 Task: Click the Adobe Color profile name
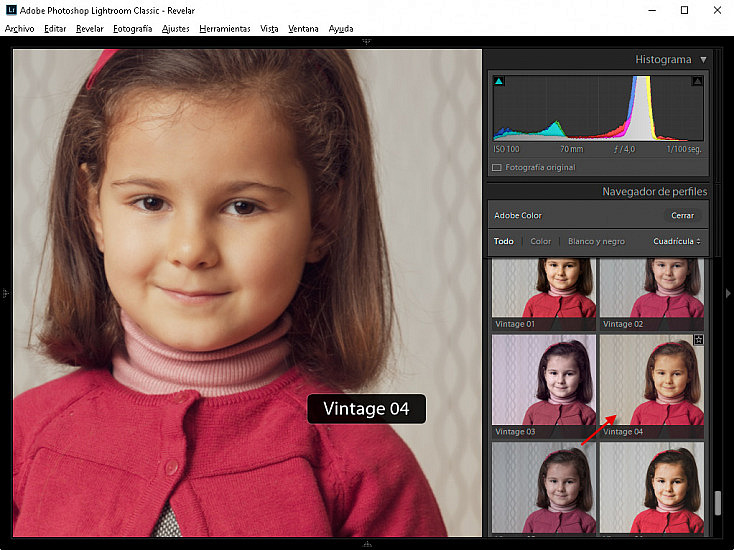[x=518, y=216]
